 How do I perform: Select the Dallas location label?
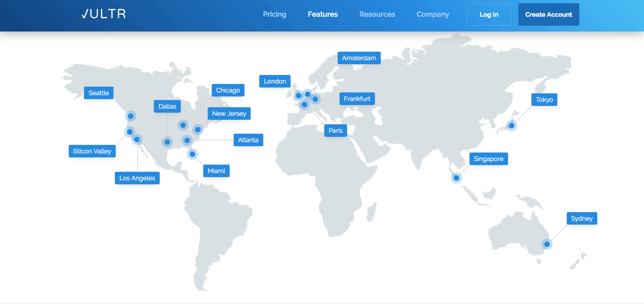167,106
